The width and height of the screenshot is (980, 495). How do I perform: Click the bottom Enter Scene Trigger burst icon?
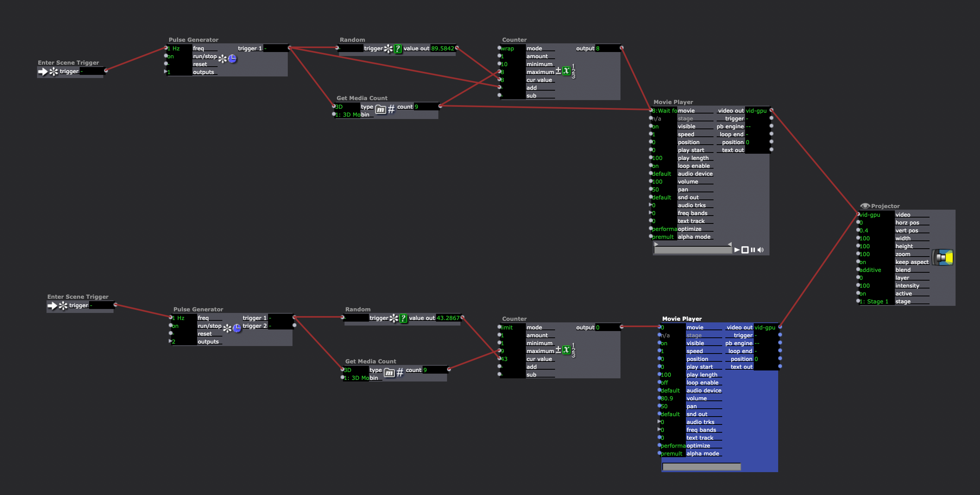point(63,305)
